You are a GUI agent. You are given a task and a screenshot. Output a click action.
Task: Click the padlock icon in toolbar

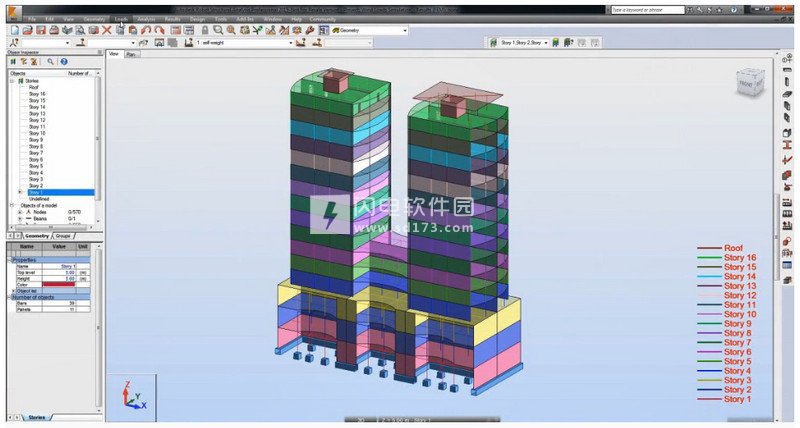click(x=205, y=30)
